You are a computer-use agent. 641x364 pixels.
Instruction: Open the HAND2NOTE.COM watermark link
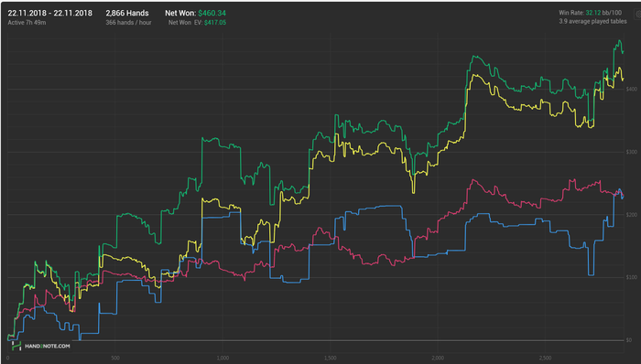point(48,346)
